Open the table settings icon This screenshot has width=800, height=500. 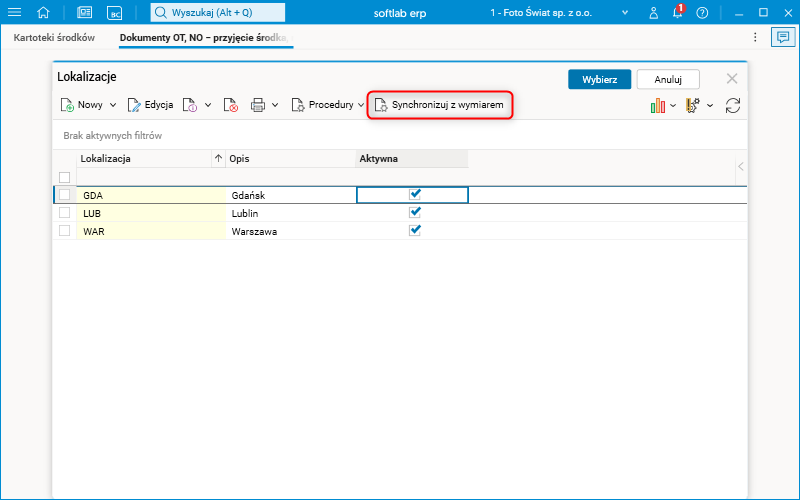693,106
